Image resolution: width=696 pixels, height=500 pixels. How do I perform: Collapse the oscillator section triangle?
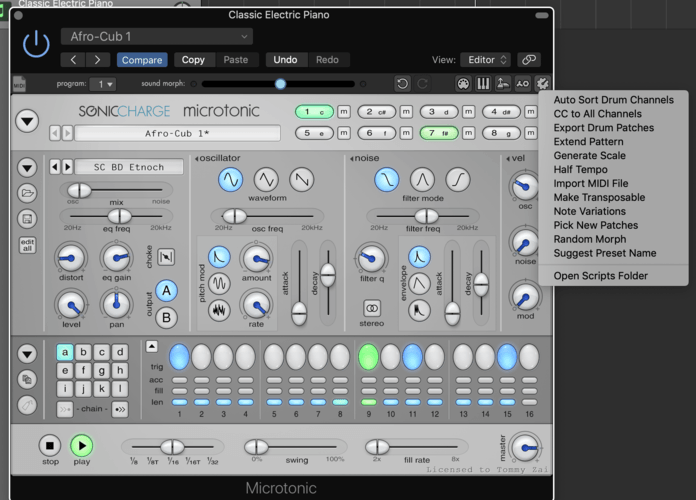point(197,159)
